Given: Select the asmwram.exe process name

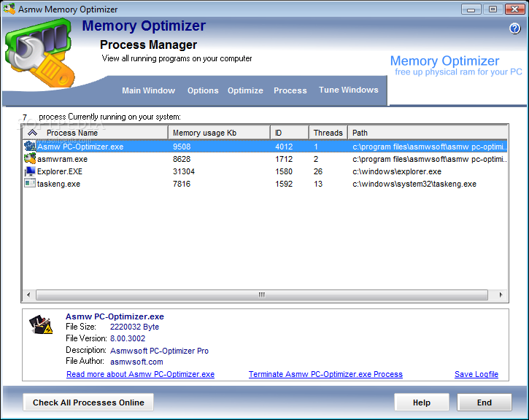Looking at the screenshot, I should [63, 159].
